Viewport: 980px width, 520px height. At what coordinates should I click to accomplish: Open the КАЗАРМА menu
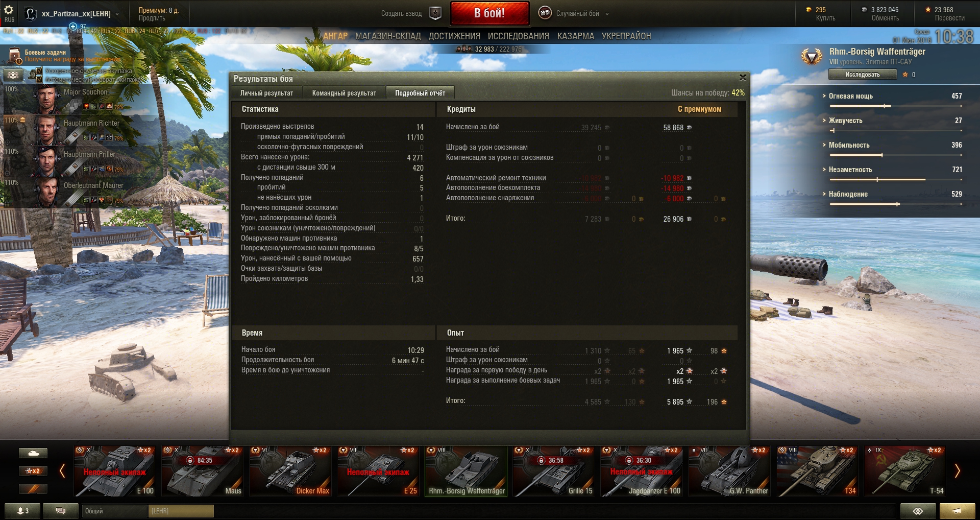[x=576, y=36]
